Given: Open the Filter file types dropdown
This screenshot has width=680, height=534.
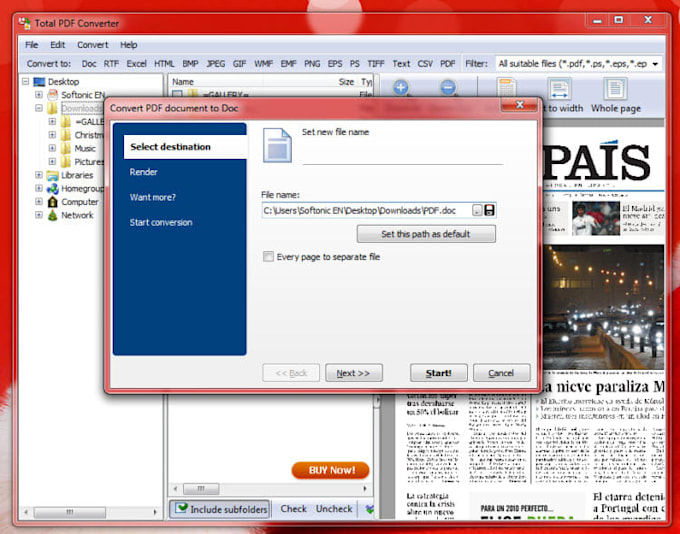Looking at the screenshot, I should [x=579, y=64].
